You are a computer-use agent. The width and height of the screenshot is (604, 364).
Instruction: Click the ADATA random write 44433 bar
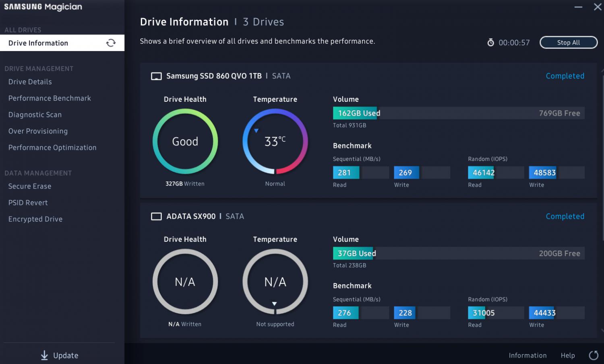pos(557,313)
